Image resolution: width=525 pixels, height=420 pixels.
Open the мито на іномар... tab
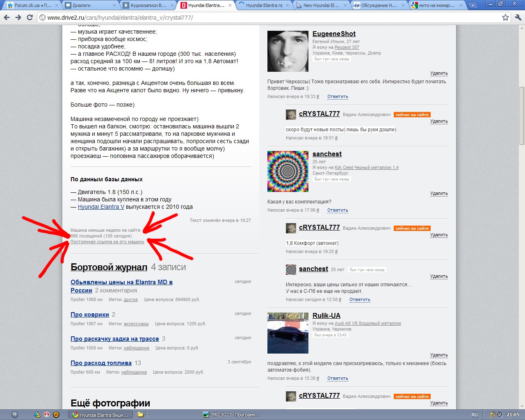[x=437, y=5]
